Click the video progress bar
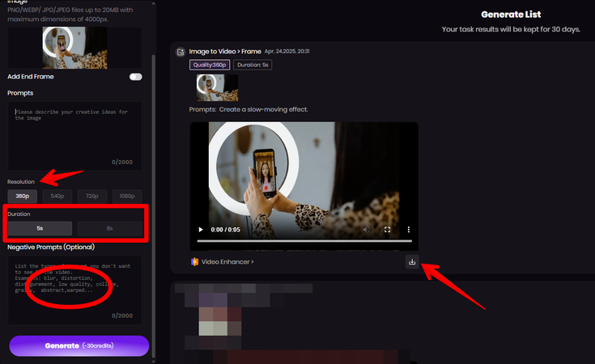 pos(304,241)
